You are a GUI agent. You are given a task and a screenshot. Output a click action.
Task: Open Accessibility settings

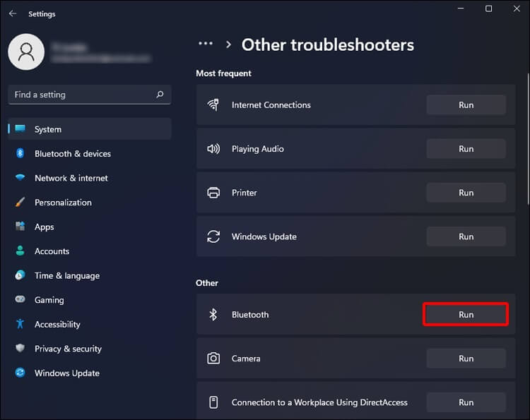pos(90,324)
